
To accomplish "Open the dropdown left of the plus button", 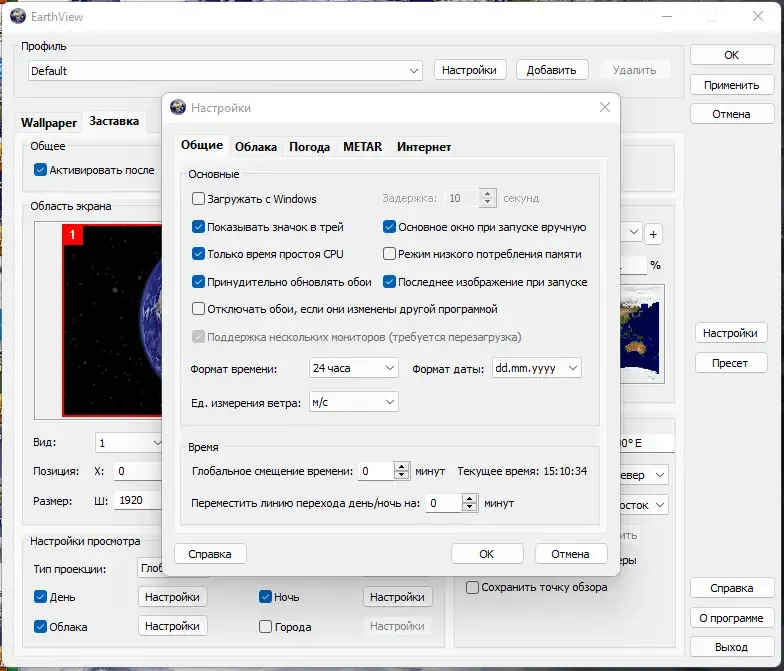I will [631, 232].
